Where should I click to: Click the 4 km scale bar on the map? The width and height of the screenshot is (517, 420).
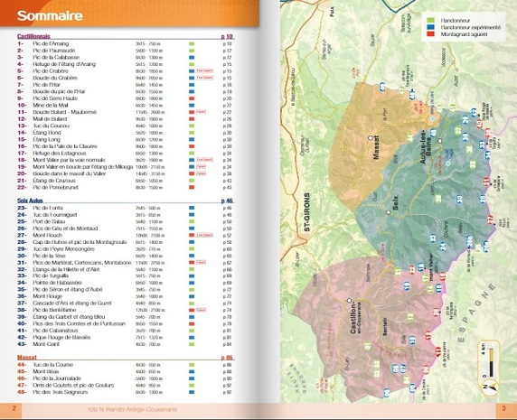492,362
